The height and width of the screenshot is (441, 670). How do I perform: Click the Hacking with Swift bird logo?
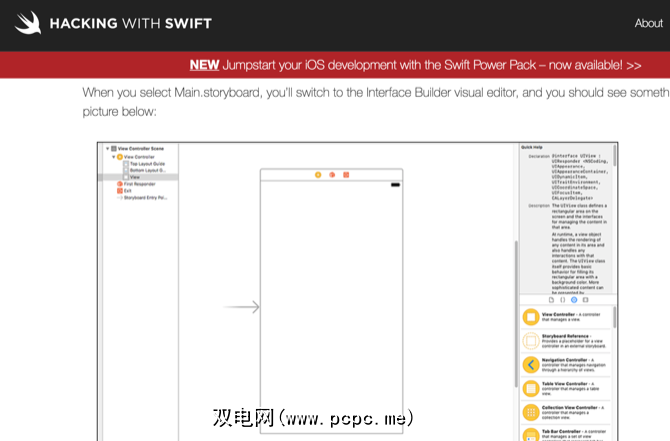point(28,23)
